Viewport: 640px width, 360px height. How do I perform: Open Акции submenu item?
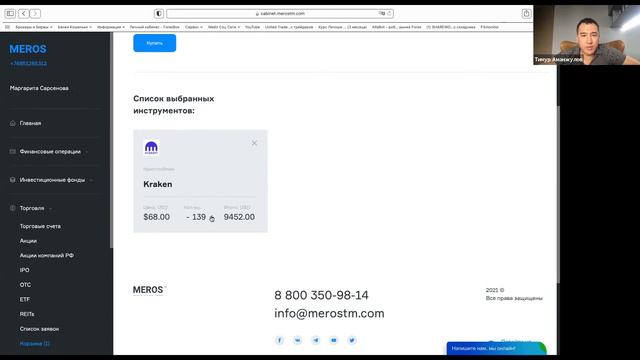coord(28,241)
